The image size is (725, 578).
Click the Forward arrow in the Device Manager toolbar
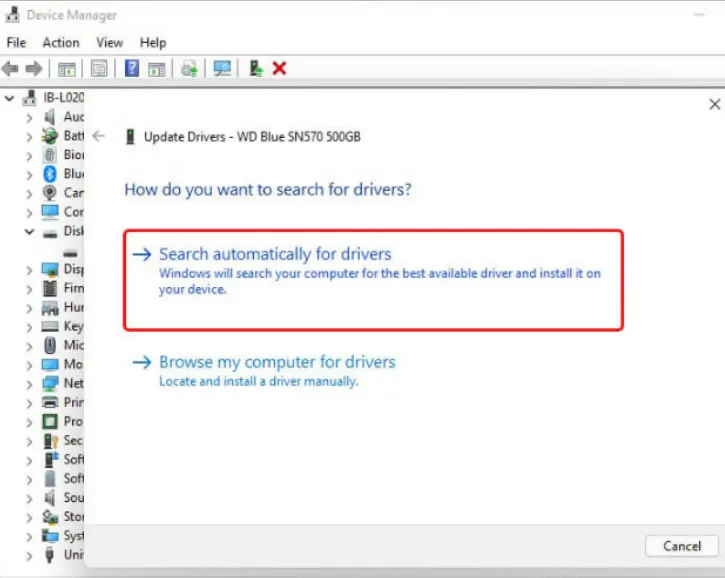[x=33, y=69]
